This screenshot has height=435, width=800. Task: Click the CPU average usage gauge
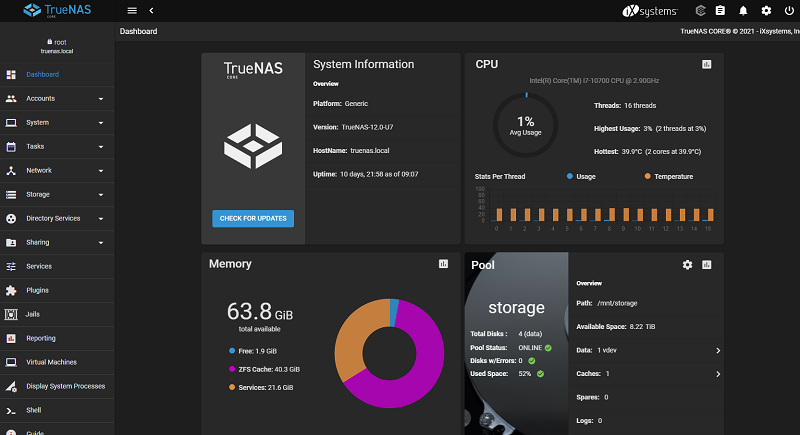(x=526, y=125)
